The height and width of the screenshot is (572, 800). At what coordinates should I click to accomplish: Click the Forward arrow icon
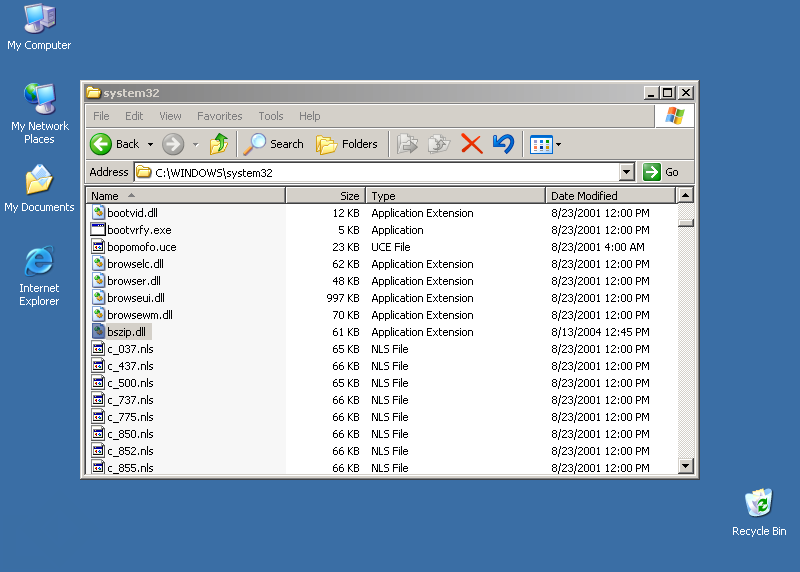(173, 144)
